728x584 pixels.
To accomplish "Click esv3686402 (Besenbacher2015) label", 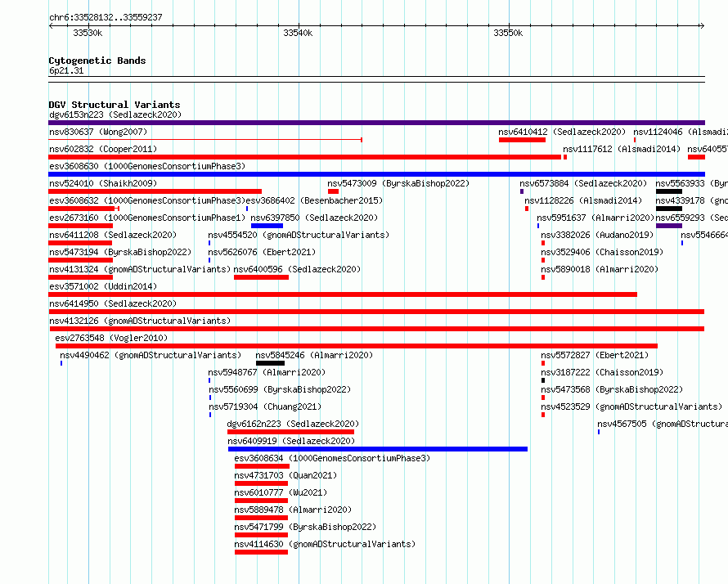I will tap(314, 200).
